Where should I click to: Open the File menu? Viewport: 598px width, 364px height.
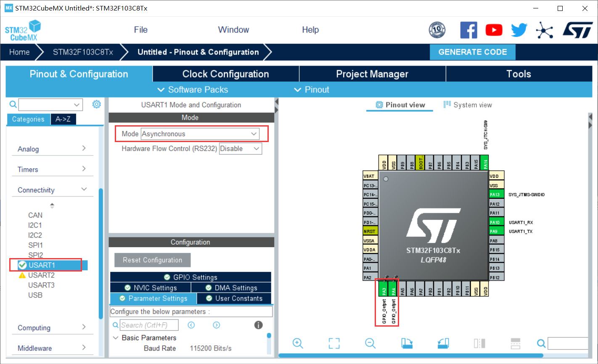point(141,30)
